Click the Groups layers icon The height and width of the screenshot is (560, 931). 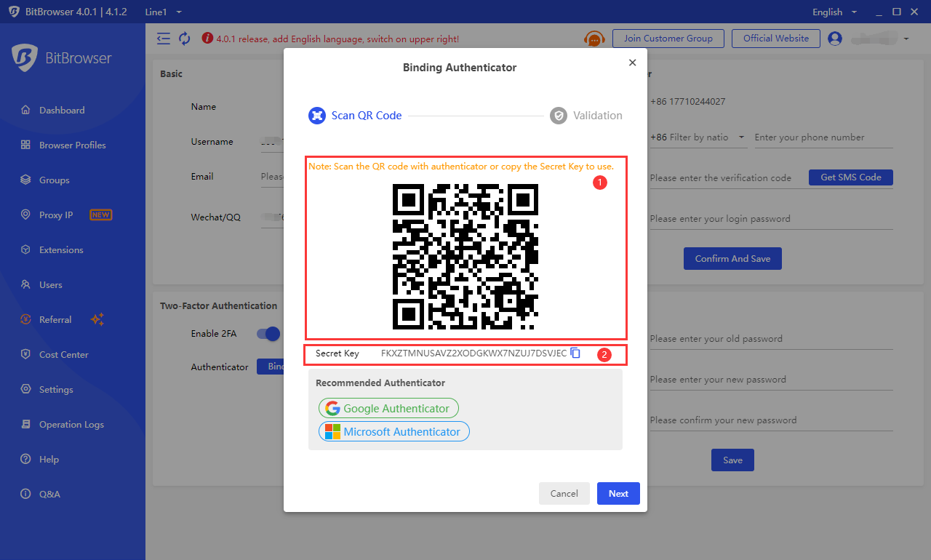coord(25,180)
